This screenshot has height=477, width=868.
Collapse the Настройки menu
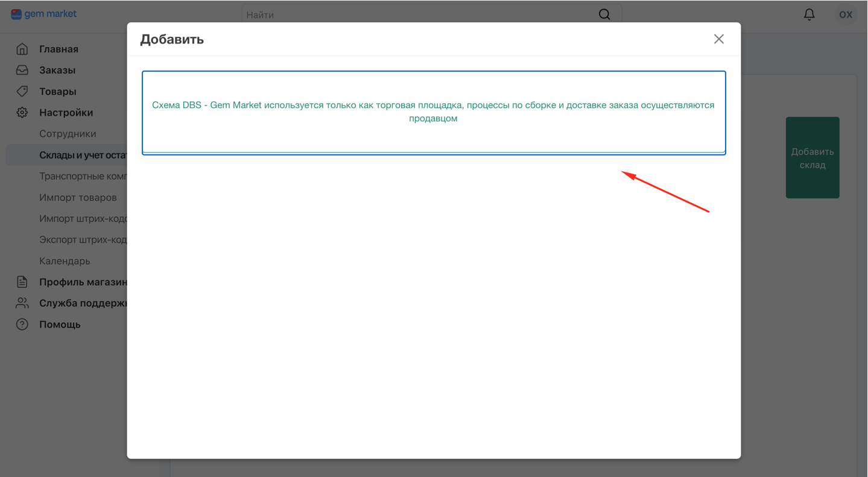tap(66, 113)
